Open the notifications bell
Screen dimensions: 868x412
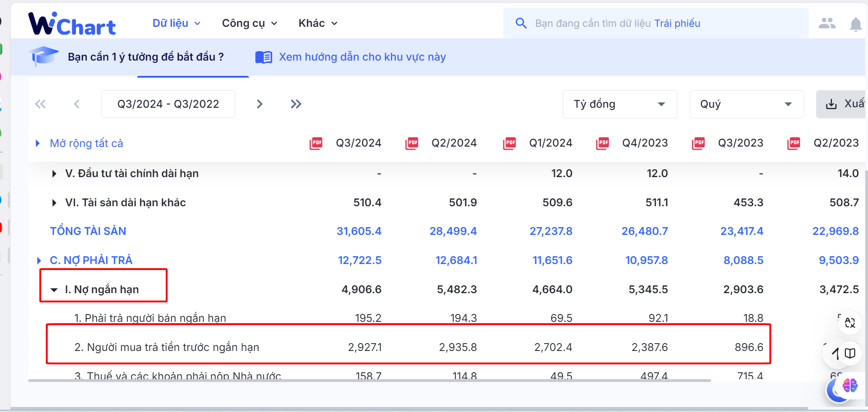(x=856, y=24)
